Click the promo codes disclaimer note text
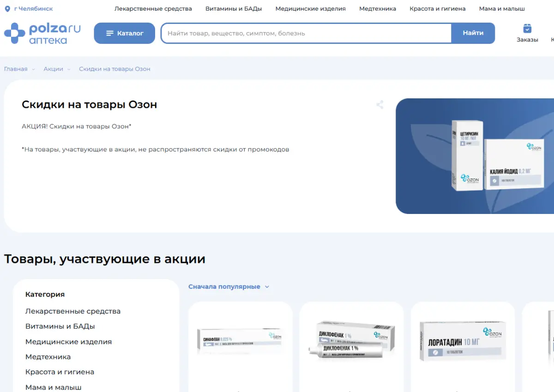 [155, 149]
